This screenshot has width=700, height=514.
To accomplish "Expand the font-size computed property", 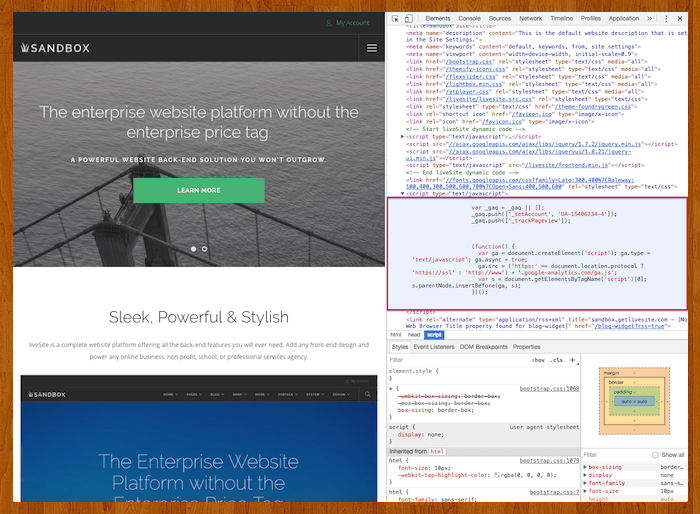I will (x=585, y=491).
